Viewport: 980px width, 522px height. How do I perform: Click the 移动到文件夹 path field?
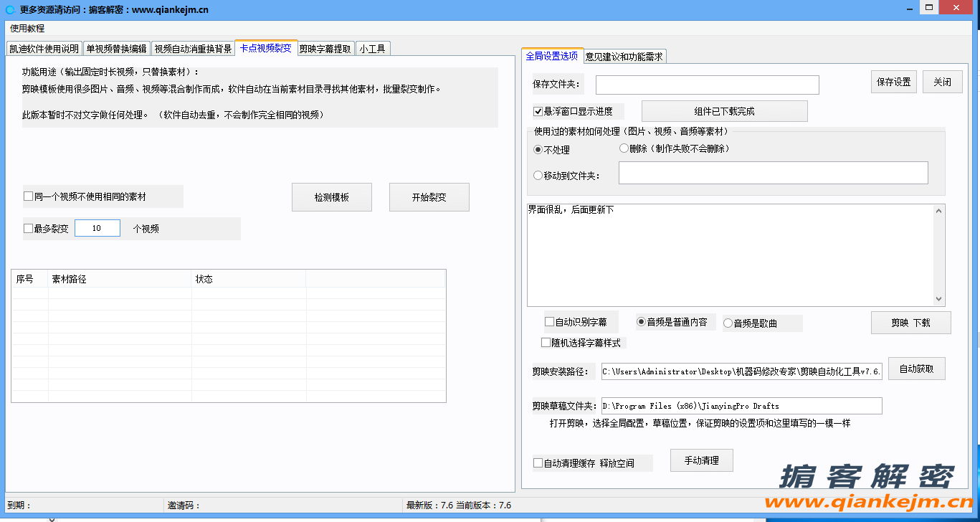774,173
